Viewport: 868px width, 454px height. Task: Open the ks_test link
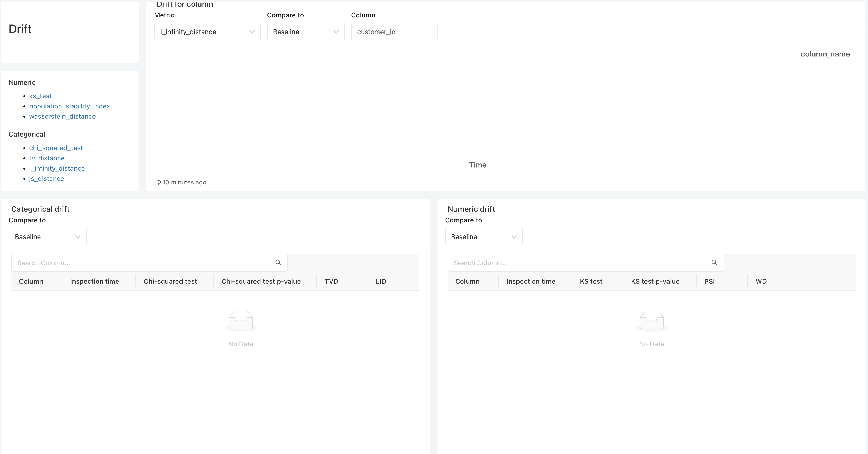click(x=40, y=96)
